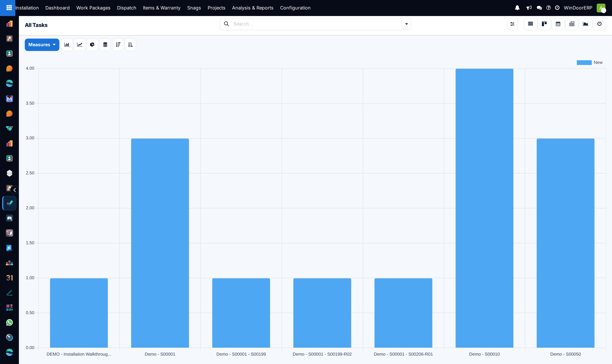Click the Demo - S00001 - S00206-R01 bar
Screen dimensions: 612x364
point(403,313)
